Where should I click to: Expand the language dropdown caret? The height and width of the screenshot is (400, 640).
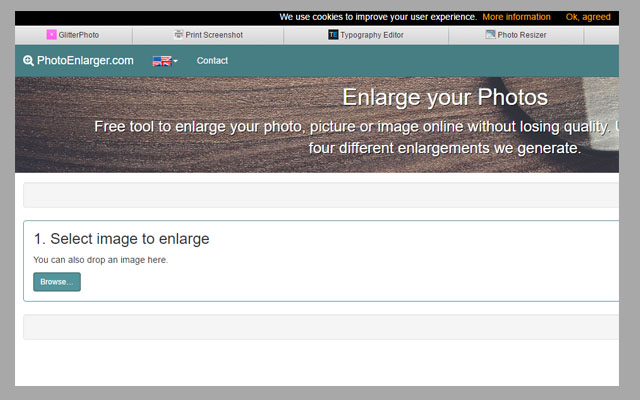tap(176, 61)
